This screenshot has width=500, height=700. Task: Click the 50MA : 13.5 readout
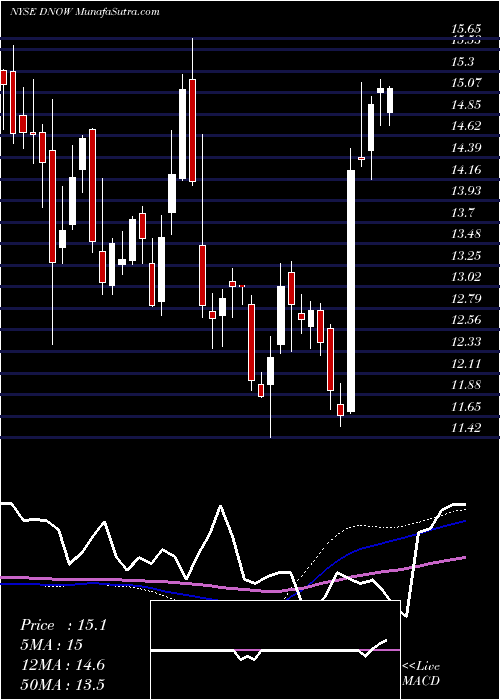pyautogui.click(x=62, y=685)
